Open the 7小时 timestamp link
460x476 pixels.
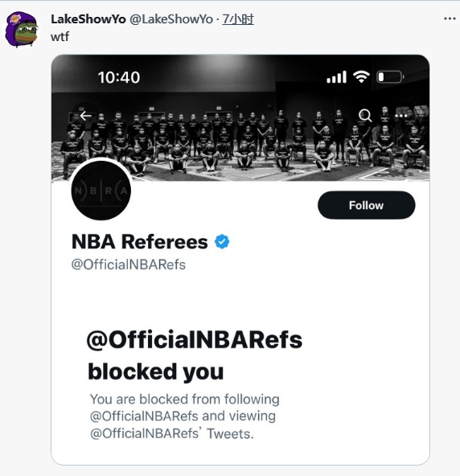tap(238, 19)
